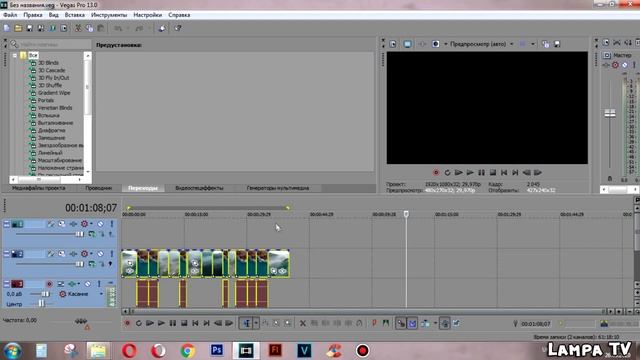640x360 pixels.
Task: Switch to the Видеоспецэффекты tab
Action: pos(199,188)
